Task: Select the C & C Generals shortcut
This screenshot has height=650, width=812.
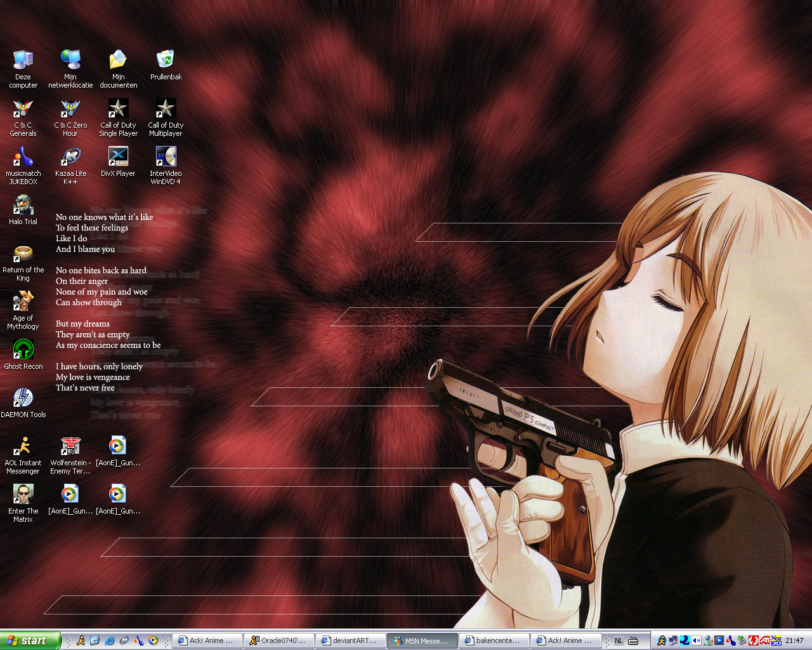Action: 23,117
